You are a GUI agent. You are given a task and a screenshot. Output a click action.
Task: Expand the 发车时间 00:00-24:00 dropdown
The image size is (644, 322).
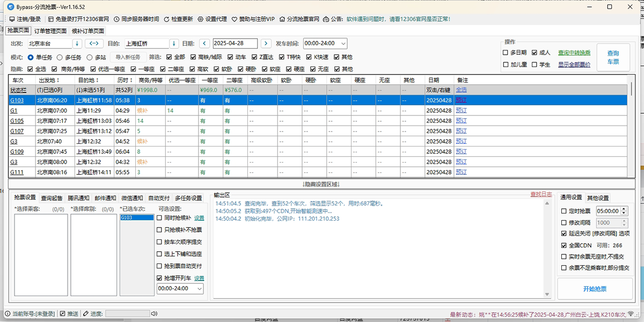pyautogui.click(x=343, y=43)
